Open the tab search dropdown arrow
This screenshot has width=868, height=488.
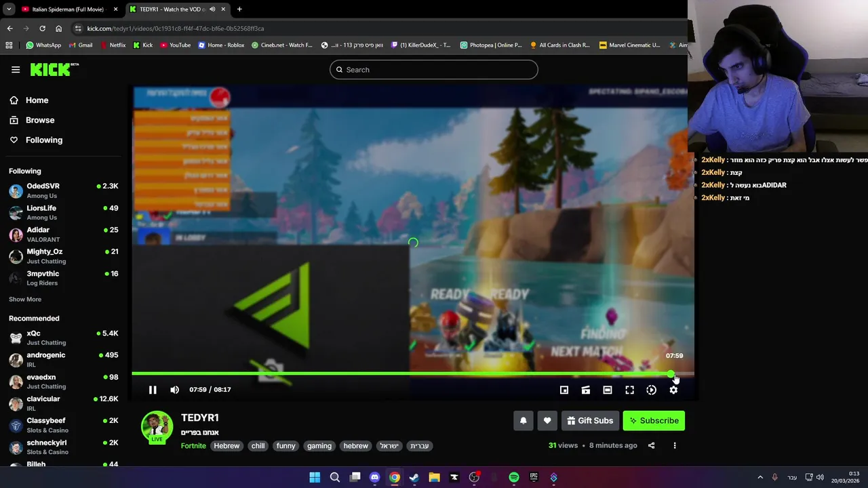coord(8,9)
